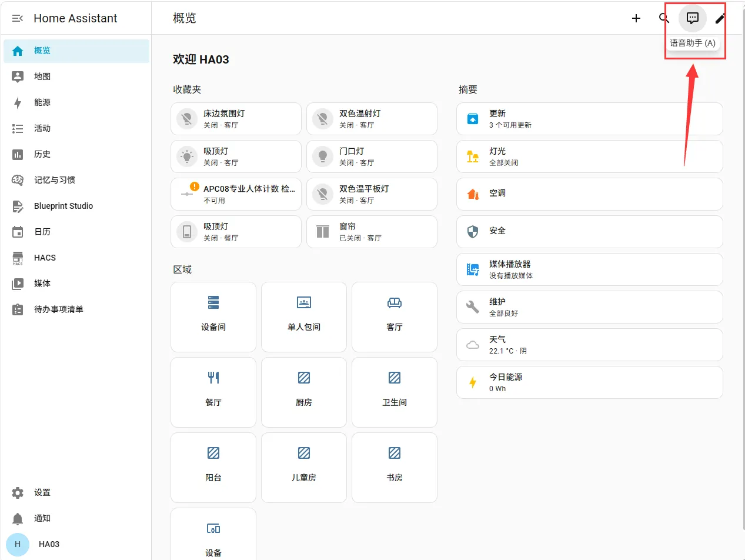
Task: Show 通知 notifications
Action: [x=76, y=518]
